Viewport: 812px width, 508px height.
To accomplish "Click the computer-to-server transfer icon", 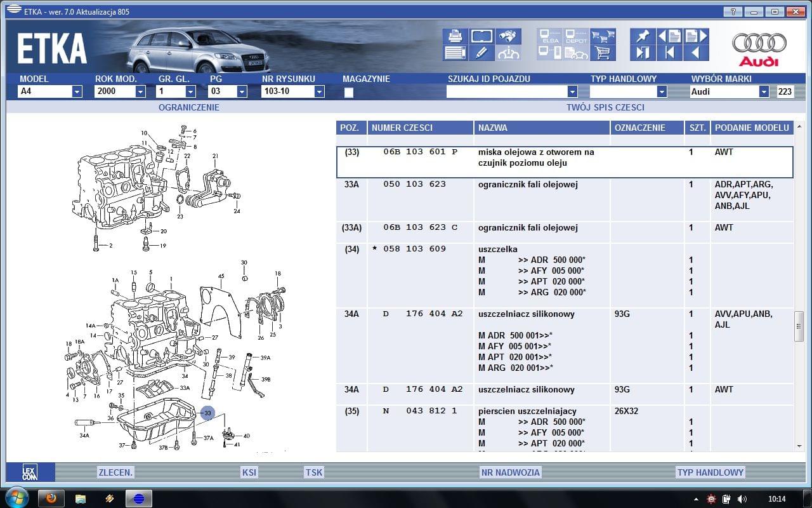I will pos(549,53).
